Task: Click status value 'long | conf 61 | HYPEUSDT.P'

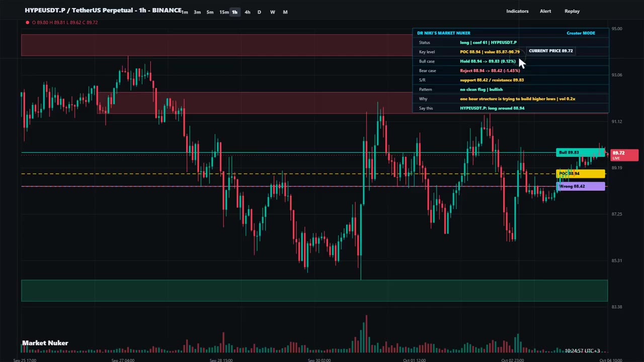Action: point(488,43)
